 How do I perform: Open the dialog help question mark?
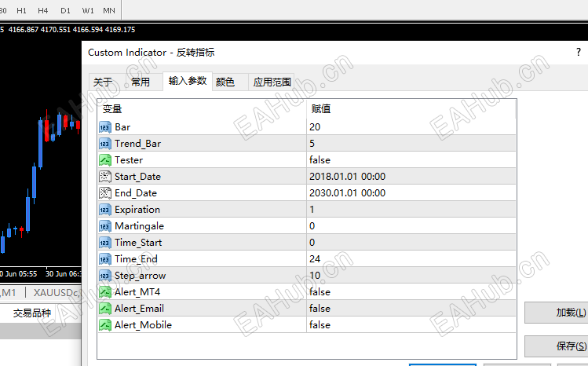click(579, 52)
